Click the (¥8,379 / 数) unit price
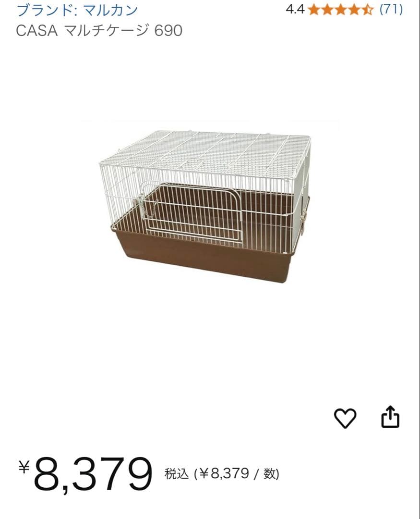Image resolution: width=420 pixels, height=519 pixels. click(x=237, y=474)
